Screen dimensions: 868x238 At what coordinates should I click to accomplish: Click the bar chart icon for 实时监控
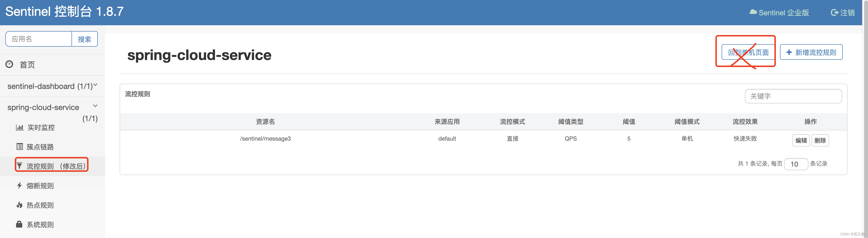19,127
